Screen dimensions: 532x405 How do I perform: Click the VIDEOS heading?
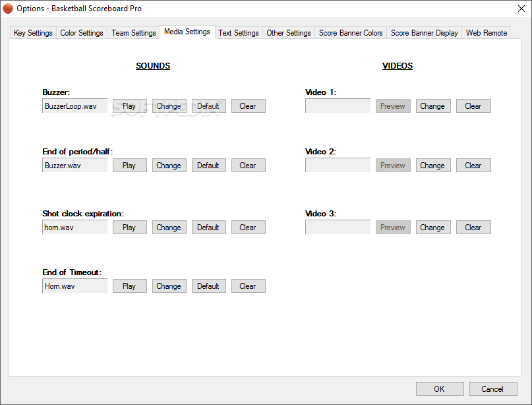tap(398, 66)
